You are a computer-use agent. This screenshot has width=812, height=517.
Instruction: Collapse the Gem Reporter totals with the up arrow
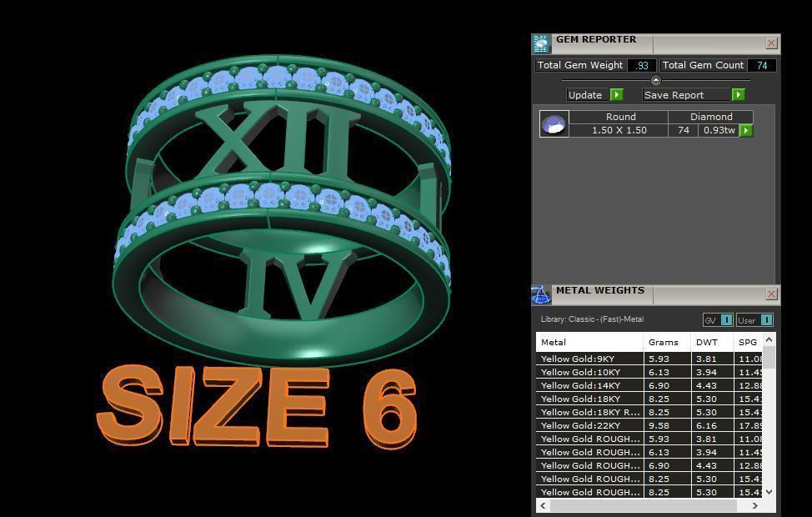point(655,80)
